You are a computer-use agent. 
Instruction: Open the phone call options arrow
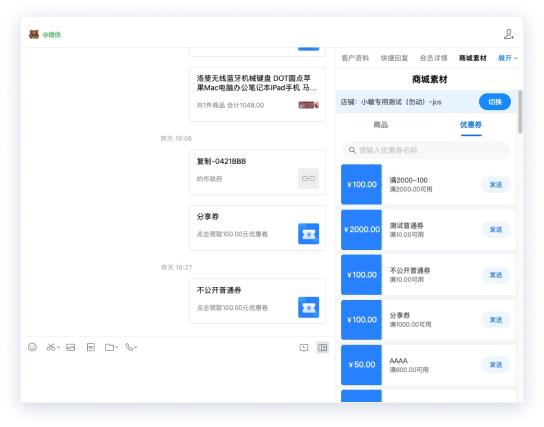136,347
